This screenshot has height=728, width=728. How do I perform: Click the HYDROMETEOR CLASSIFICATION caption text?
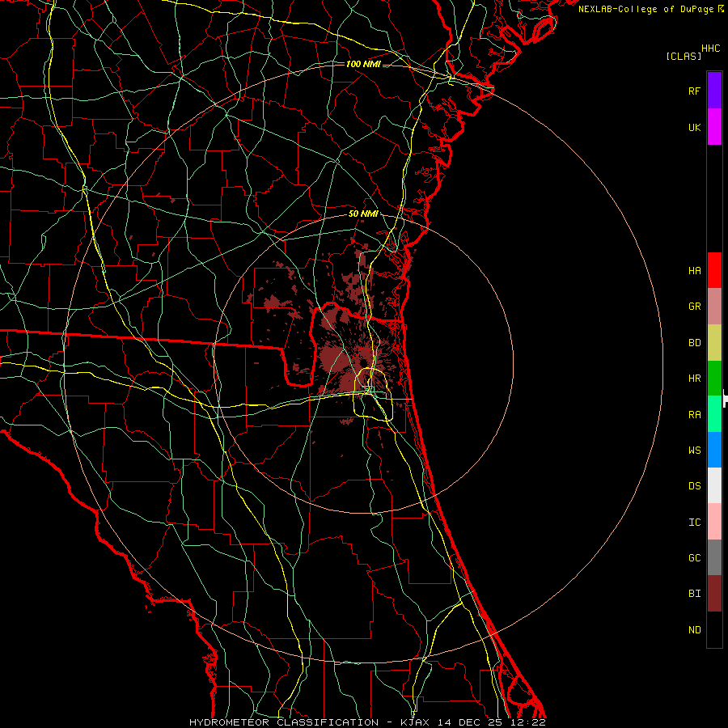tap(284, 722)
